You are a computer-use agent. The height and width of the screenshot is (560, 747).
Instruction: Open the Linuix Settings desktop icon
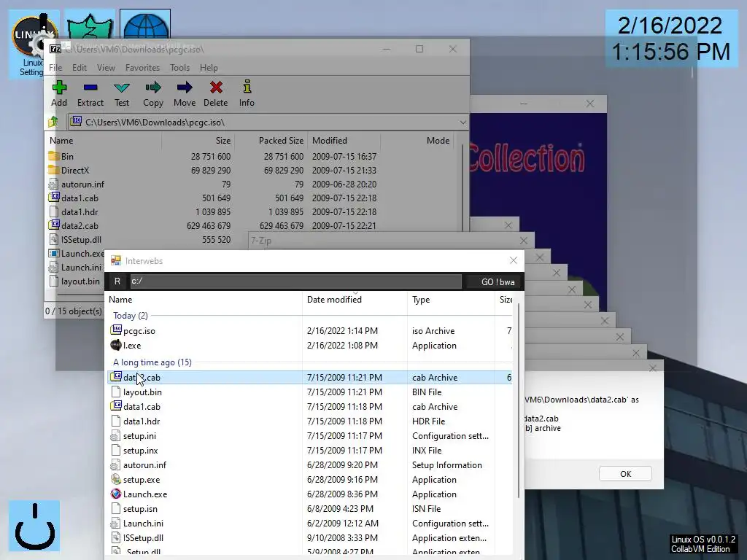coord(34,45)
